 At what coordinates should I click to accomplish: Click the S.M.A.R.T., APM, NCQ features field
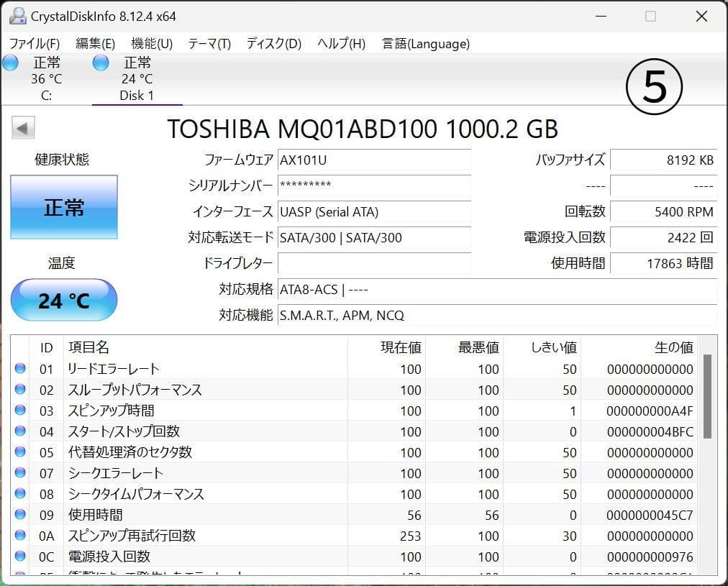[497, 316]
